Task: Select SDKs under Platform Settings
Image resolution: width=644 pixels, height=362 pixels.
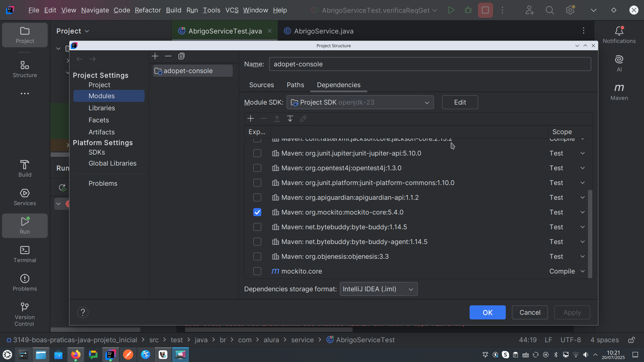Action: point(97,152)
